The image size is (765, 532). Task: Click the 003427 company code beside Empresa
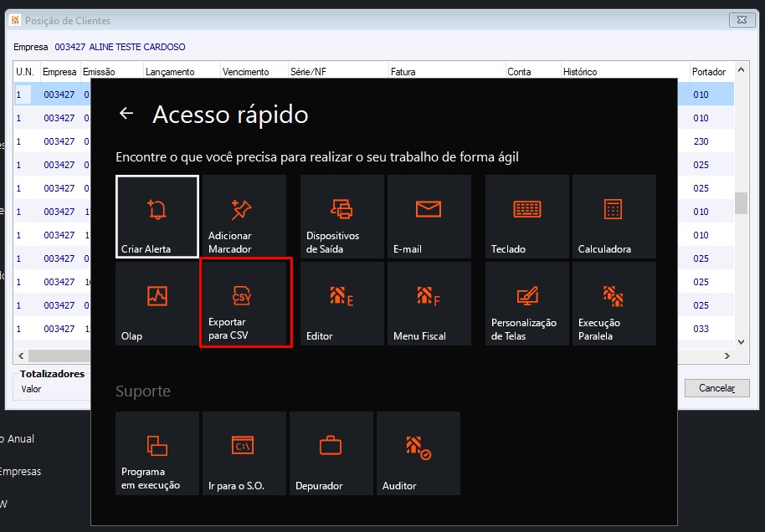[x=69, y=48]
